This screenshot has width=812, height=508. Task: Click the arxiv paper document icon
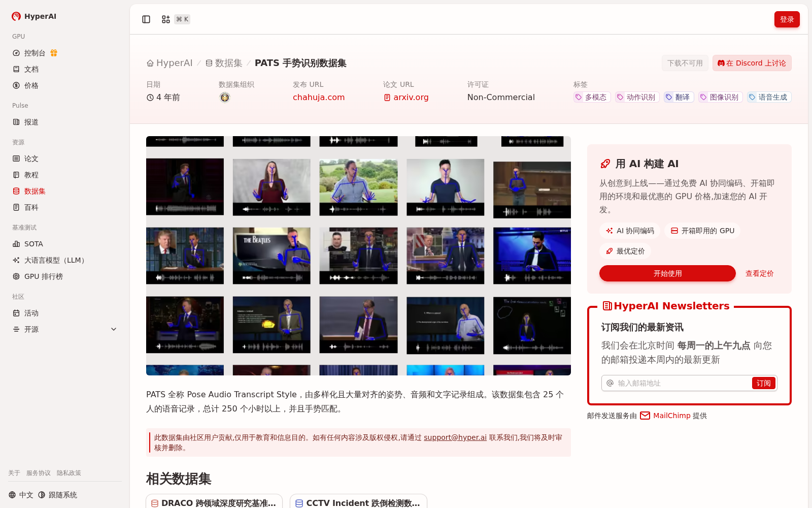(387, 98)
